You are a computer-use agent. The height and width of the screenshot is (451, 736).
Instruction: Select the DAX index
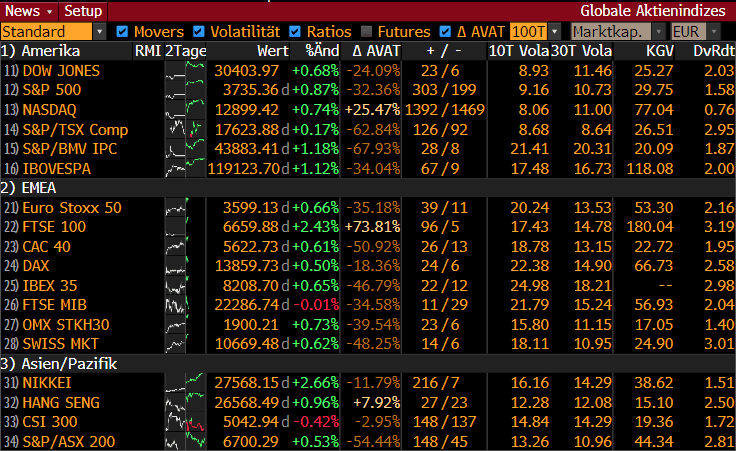[x=36, y=266]
